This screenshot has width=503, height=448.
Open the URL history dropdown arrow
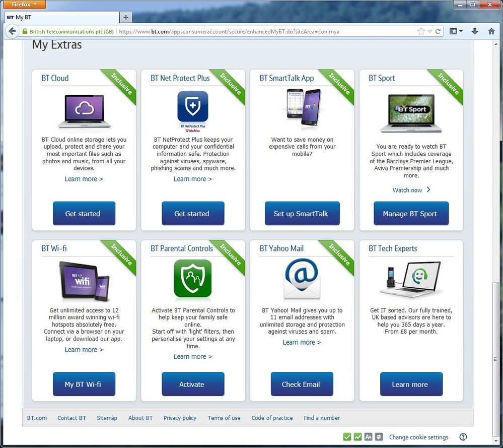(430, 31)
